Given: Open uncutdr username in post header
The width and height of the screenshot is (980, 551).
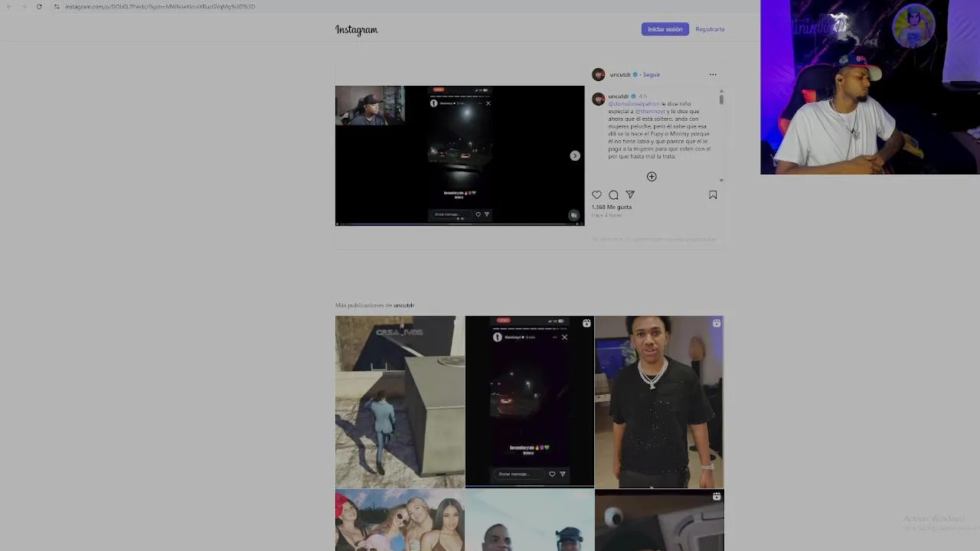Looking at the screenshot, I should (x=620, y=74).
